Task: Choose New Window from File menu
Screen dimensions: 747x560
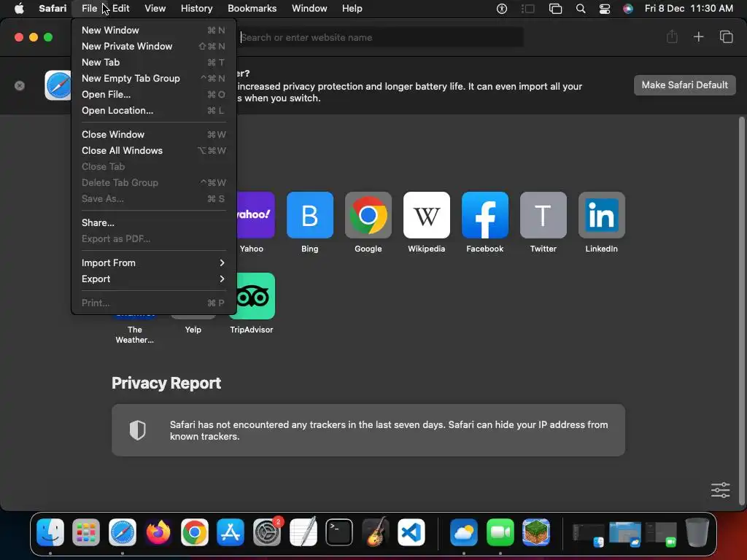Action: [153, 30]
